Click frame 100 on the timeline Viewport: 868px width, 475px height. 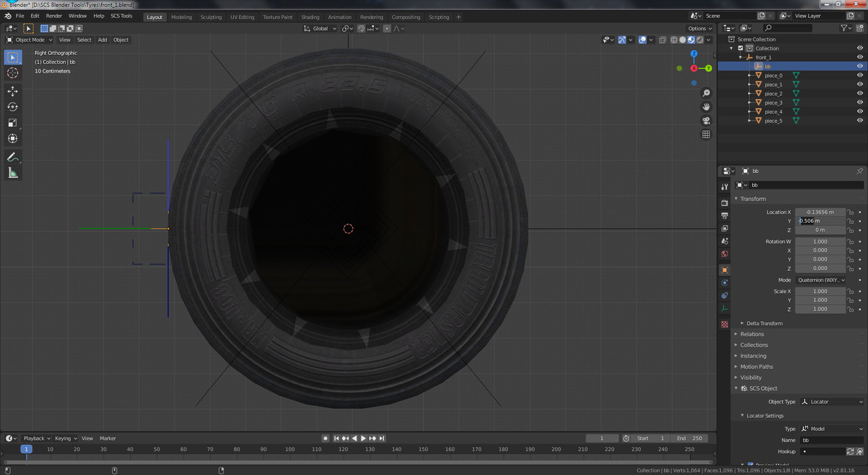click(x=290, y=449)
